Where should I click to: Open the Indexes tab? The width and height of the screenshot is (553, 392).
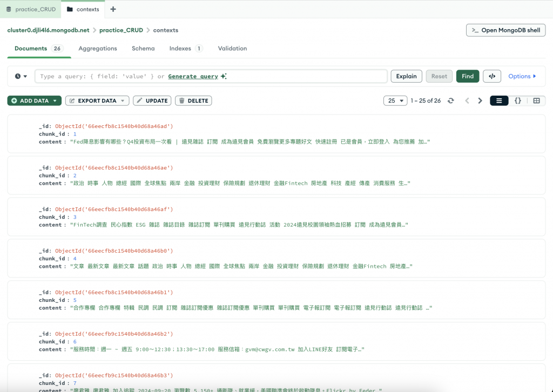(x=186, y=49)
